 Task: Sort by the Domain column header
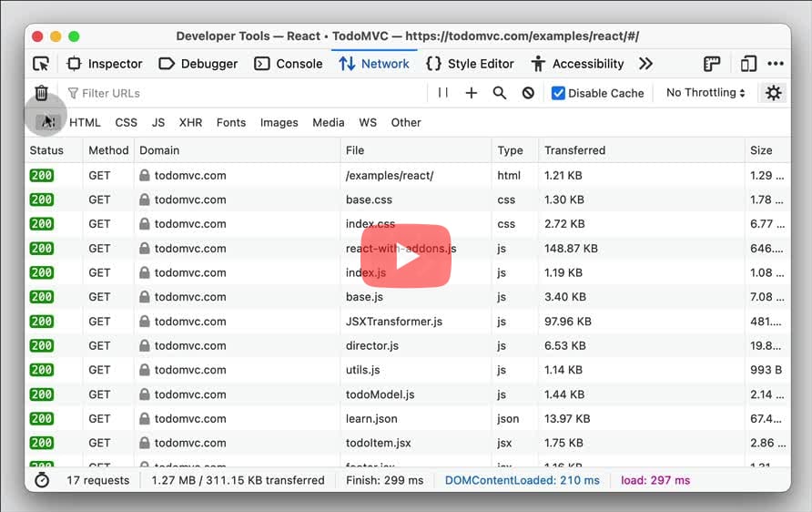click(237, 150)
